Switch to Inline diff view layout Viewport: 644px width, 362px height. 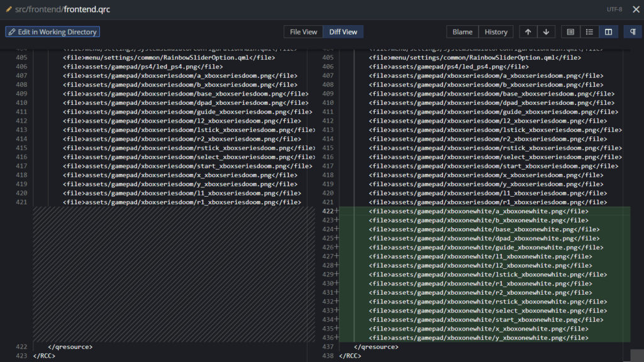(x=589, y=32)
